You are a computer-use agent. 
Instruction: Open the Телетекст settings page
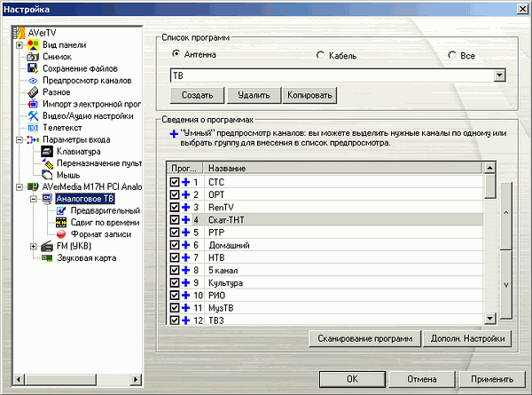62,128
